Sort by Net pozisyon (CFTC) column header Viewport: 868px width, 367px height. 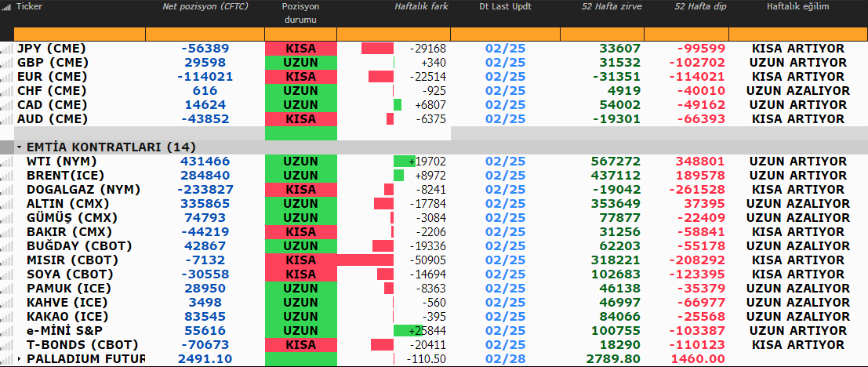(204, 6)
